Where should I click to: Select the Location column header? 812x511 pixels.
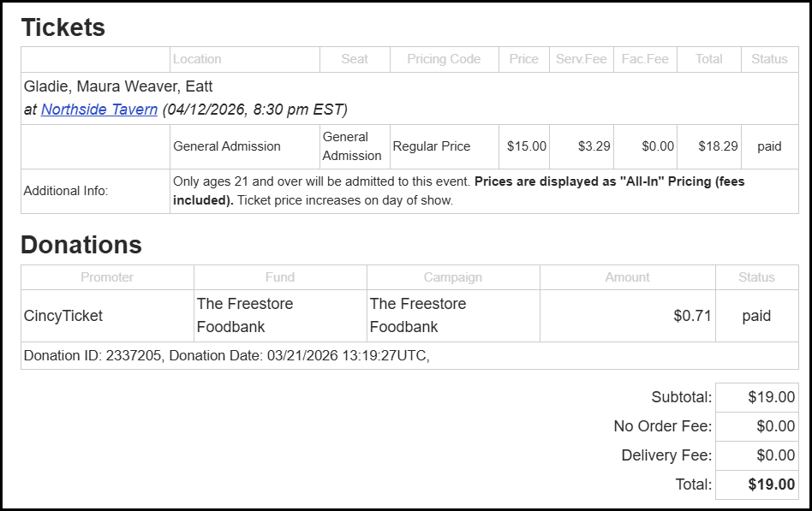[197, 59]
